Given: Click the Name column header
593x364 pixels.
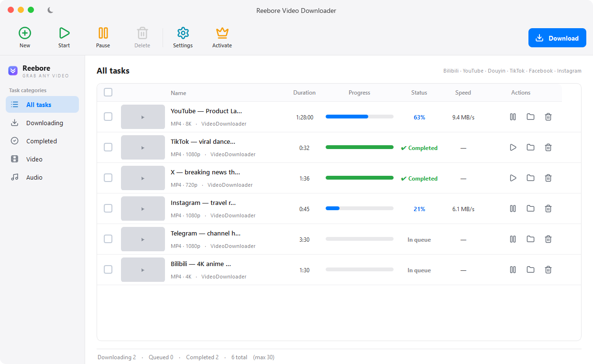Looking at the screenshot, I should coord(178,93).
